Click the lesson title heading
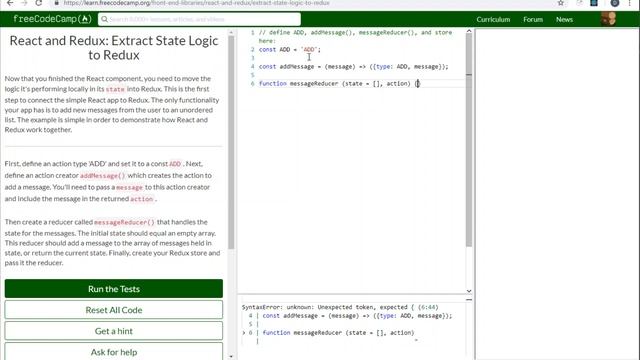Viewport: 640px width, 360px height. pos(114,48)
